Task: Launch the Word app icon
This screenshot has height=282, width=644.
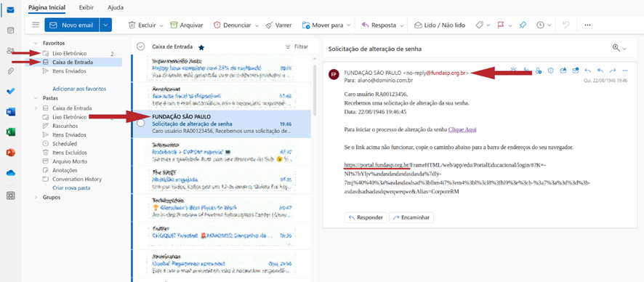Action: pyautogui.click(x=11, y=112)
